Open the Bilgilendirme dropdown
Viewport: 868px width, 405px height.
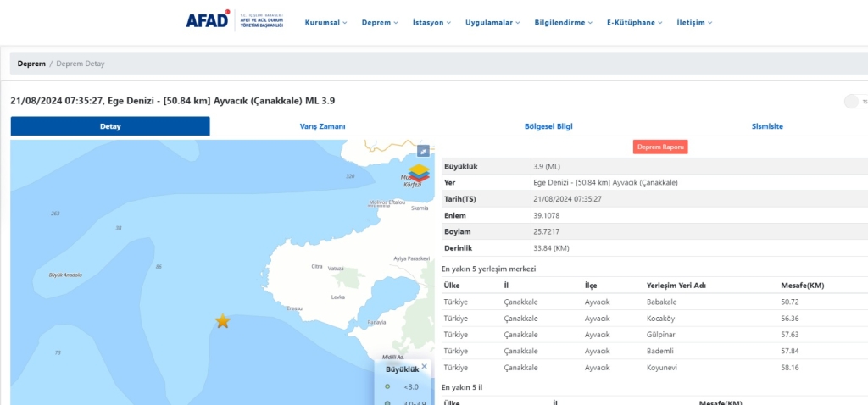tap(564, 23)
